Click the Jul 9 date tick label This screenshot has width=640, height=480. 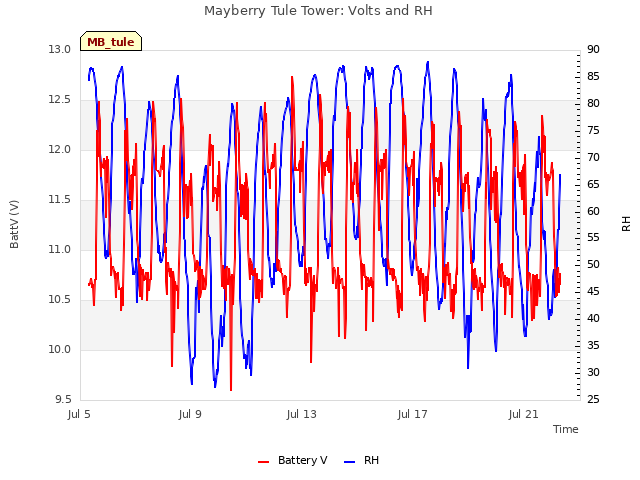click(190, 414)
